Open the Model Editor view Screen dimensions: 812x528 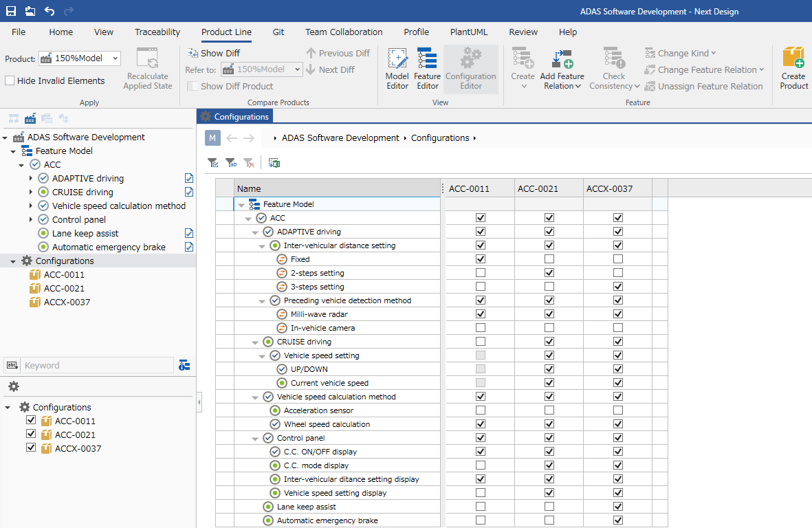(x=397, y=69)
